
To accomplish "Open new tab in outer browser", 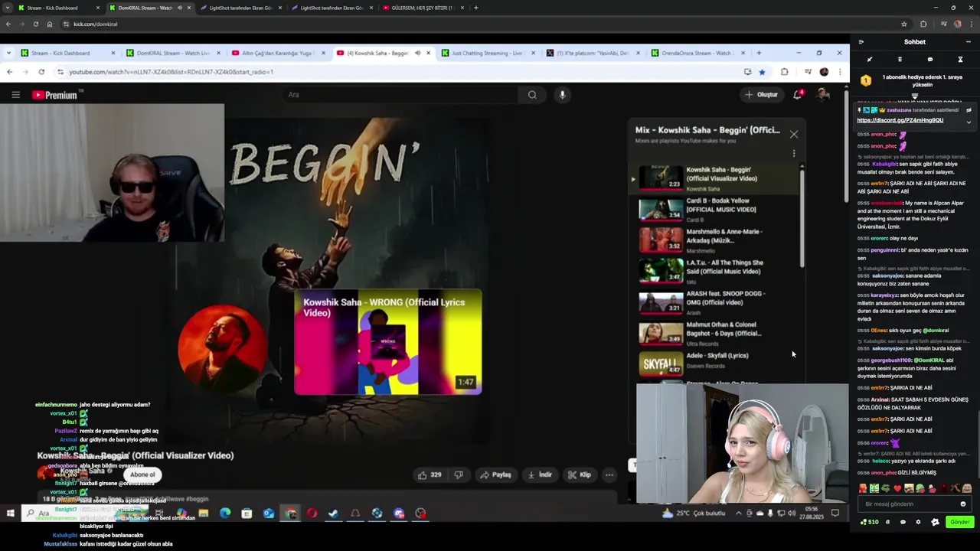I will [475, 8].
